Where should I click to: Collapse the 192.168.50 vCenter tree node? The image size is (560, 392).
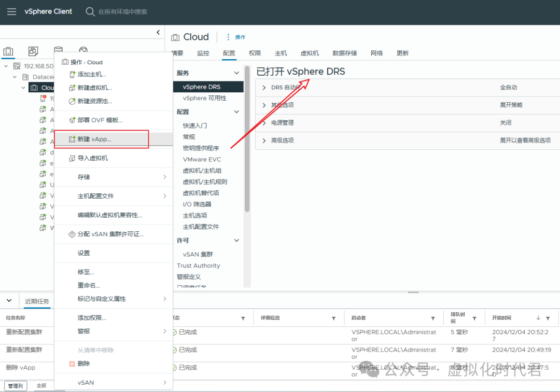6,66
